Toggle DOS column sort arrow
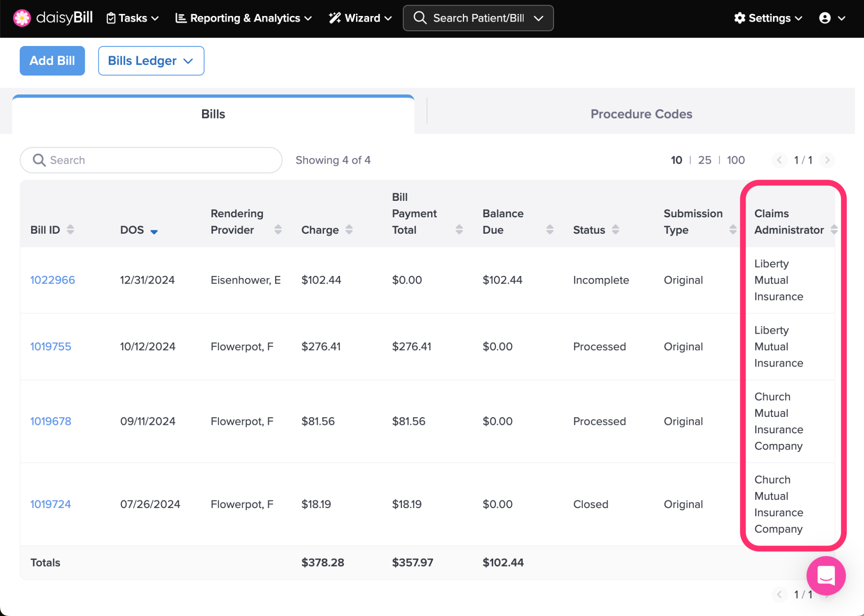This screenshot has width=864, height=616. tap(154, 231)
